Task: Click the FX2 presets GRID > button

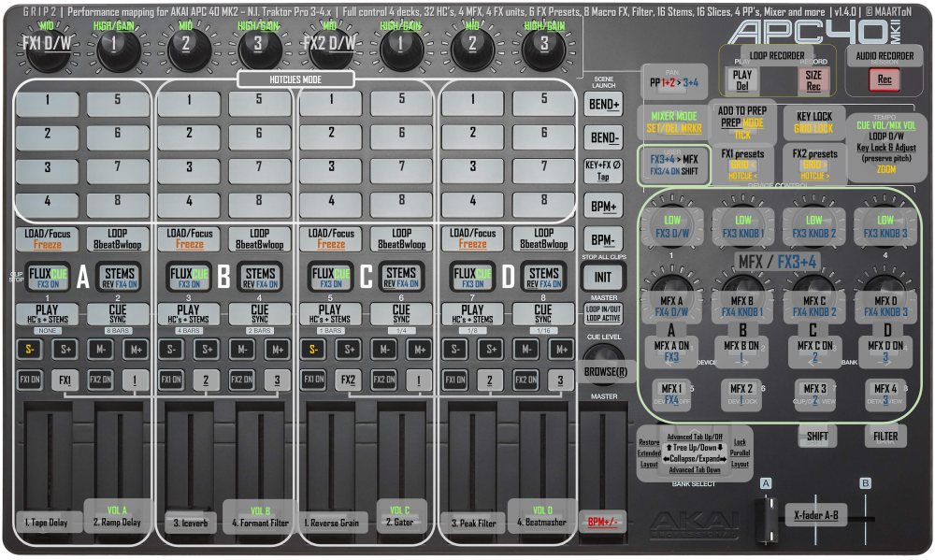Action: coord(814,164)
